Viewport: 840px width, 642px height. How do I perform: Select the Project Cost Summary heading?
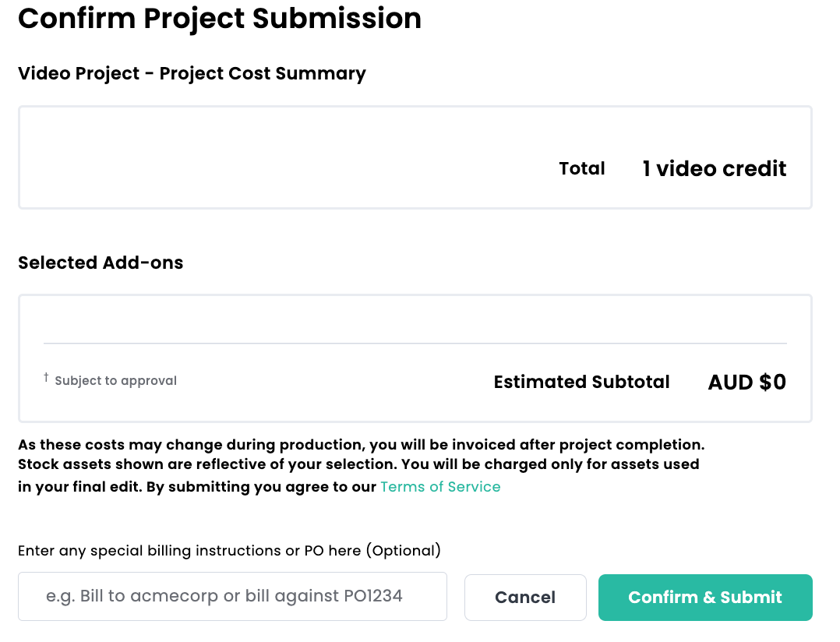pos(192,73)
